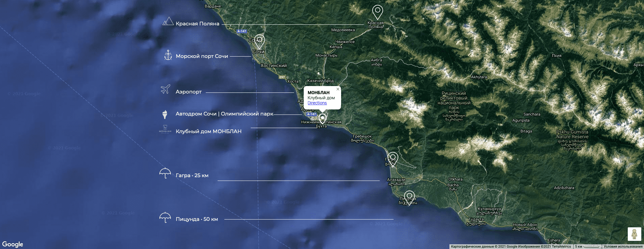
Task: Click the torch icon for Автодром Сочи
Action: tap(165, 114)
